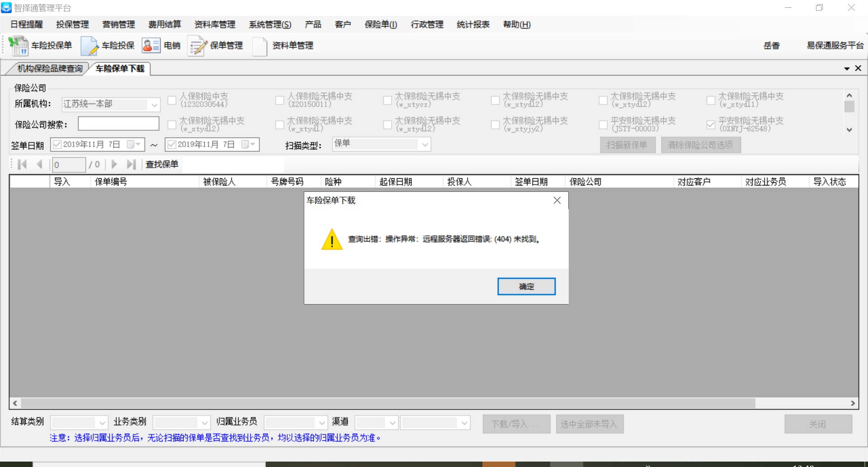Click the 资料单管理 blank page icon

tap(260, 46)
